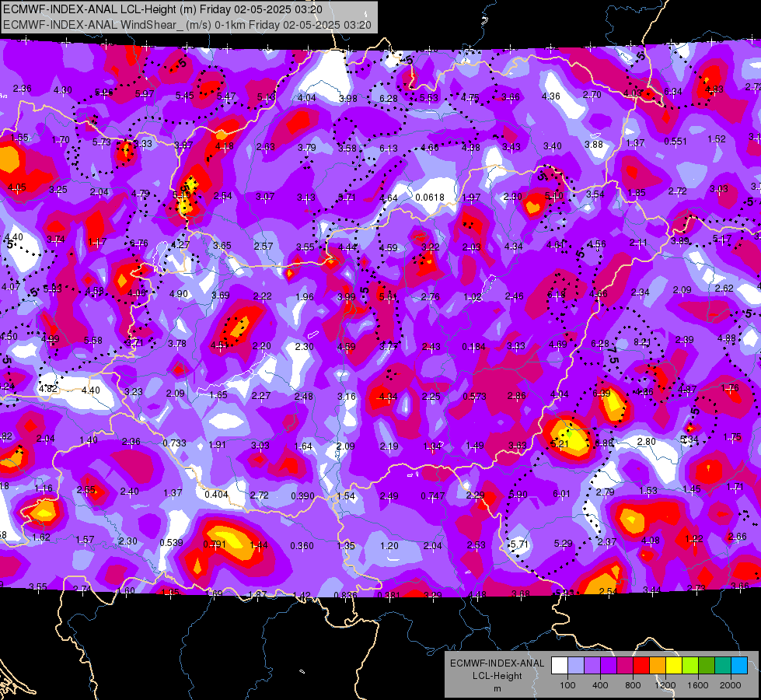Click the wind shear value 4.30
761x700 pixels.
tap(63, 90)
